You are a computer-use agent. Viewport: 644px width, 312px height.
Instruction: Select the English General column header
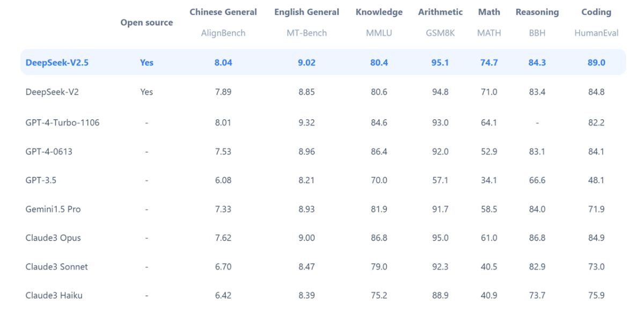tap(306, 12)
